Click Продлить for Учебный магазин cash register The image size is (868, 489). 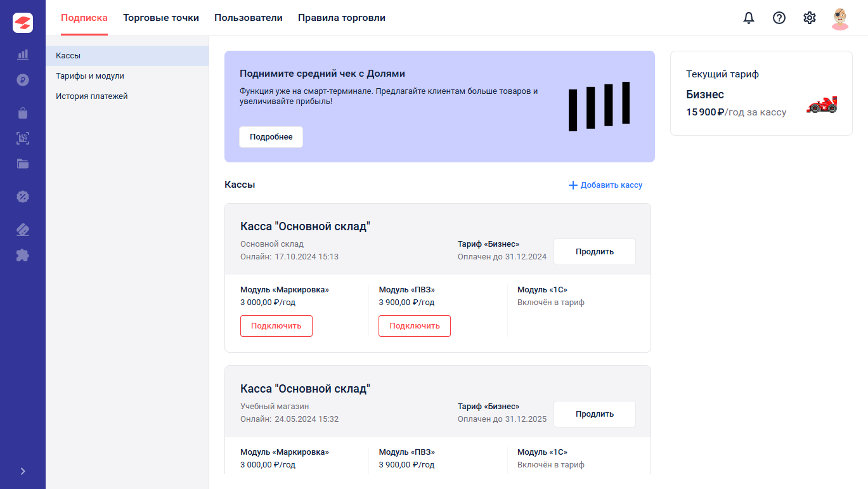(595, 414)
